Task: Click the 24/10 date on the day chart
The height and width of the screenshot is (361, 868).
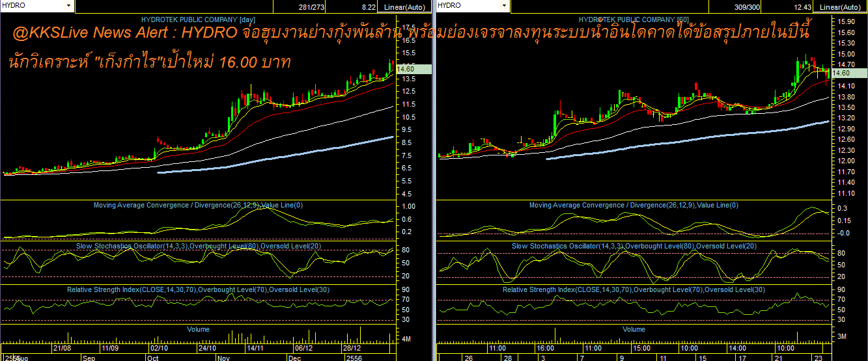Action: coord(207,349)
